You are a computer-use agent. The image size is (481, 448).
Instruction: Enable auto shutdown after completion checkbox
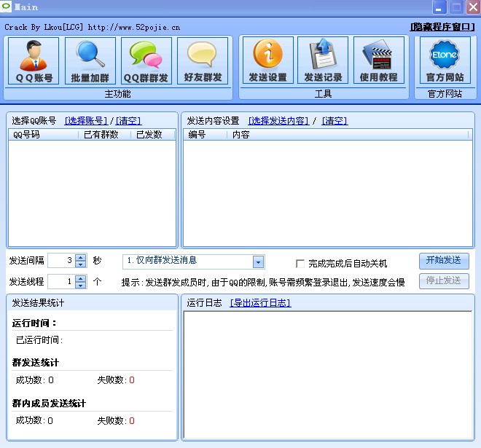300,264
